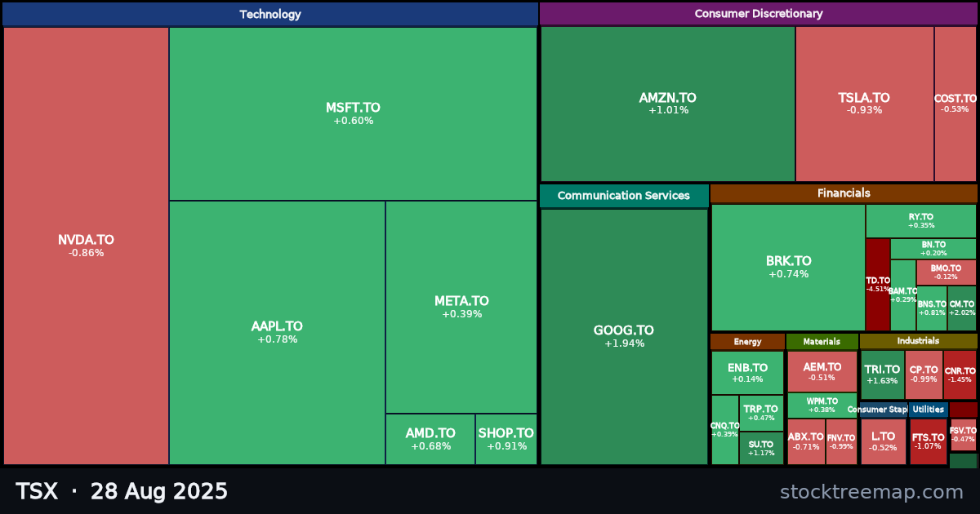The image size is (980, 514).
Task: Open the dark red TD.TO tile
Action: coord(878,285)
